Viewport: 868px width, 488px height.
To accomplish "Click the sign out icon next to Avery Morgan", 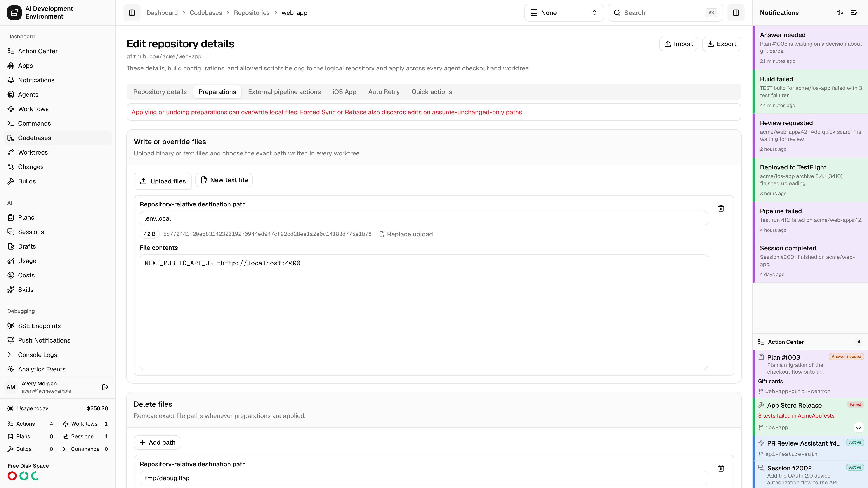I will click(105, 387).
